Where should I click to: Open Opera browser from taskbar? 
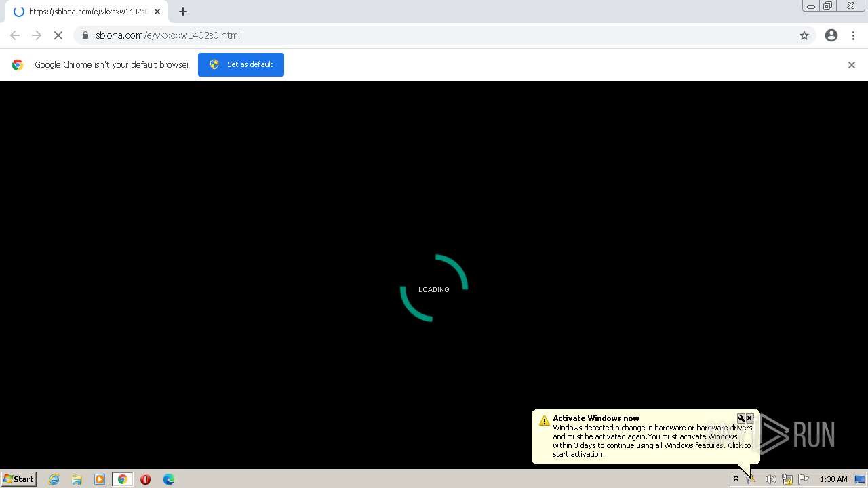145,479
